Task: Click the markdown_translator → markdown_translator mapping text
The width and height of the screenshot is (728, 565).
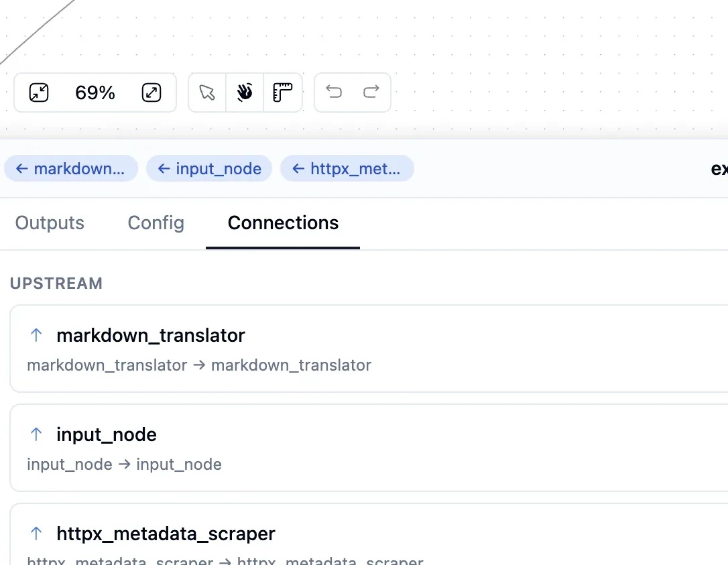Action: (x=199, y=365)
